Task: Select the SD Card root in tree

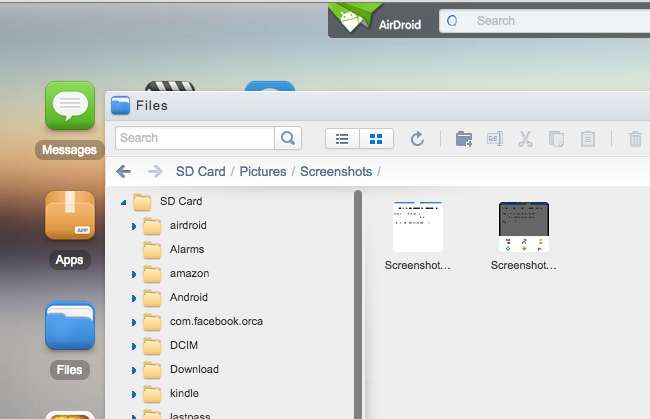Action: tap(181, 201)
